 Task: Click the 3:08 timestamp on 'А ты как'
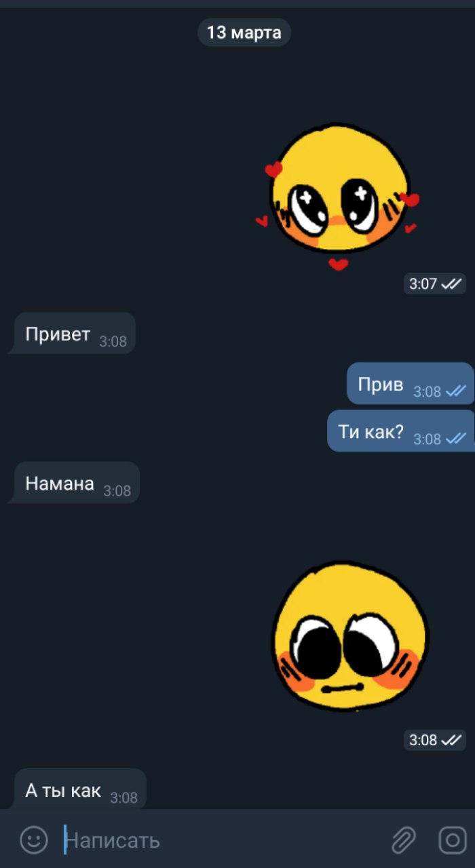pos(123,798)
